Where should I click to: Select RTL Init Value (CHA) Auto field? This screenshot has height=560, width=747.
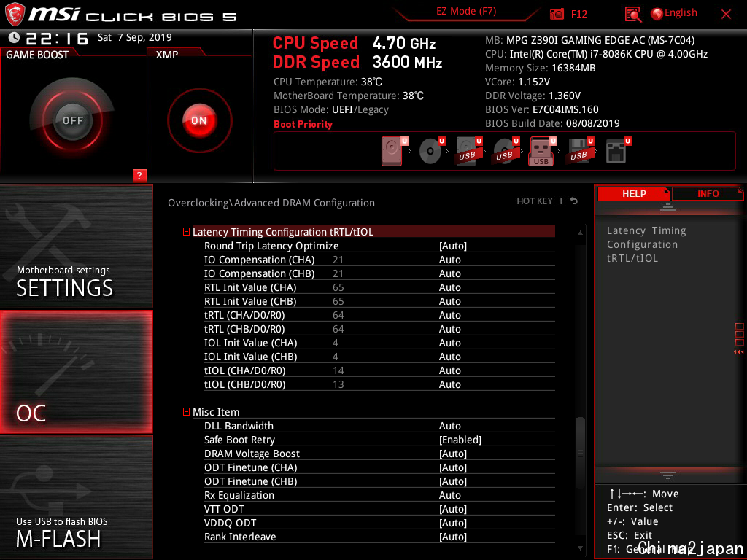tap(449, 287)
